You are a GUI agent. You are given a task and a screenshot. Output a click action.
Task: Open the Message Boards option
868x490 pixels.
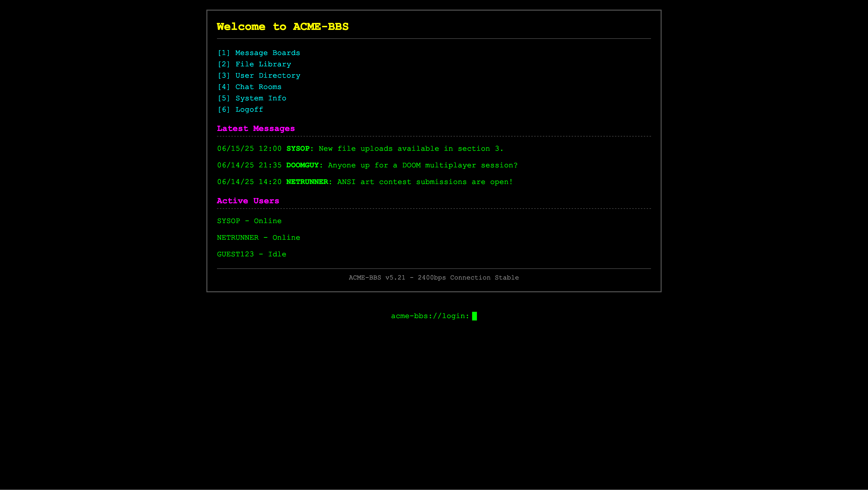[258, 53]
